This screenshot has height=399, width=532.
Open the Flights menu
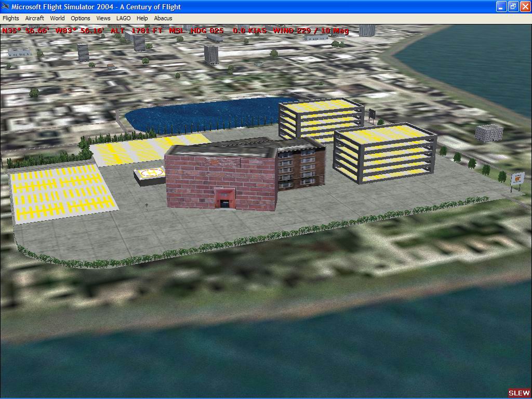click(x=11, y=18)
